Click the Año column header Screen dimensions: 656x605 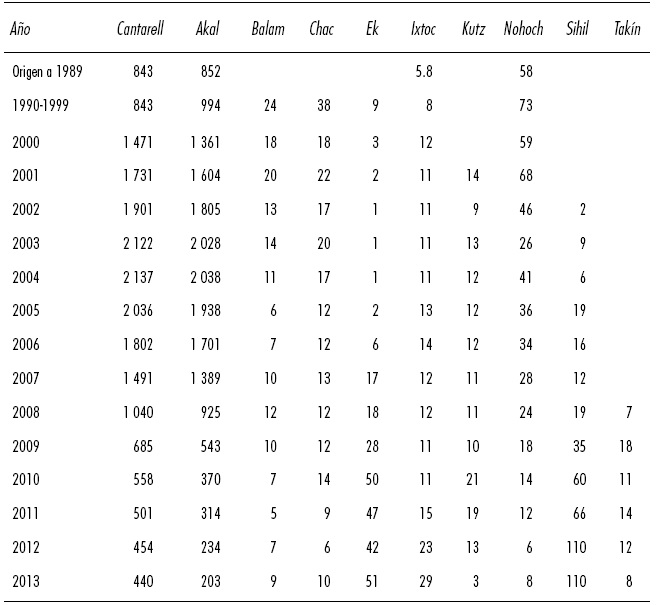coord(19,29)
